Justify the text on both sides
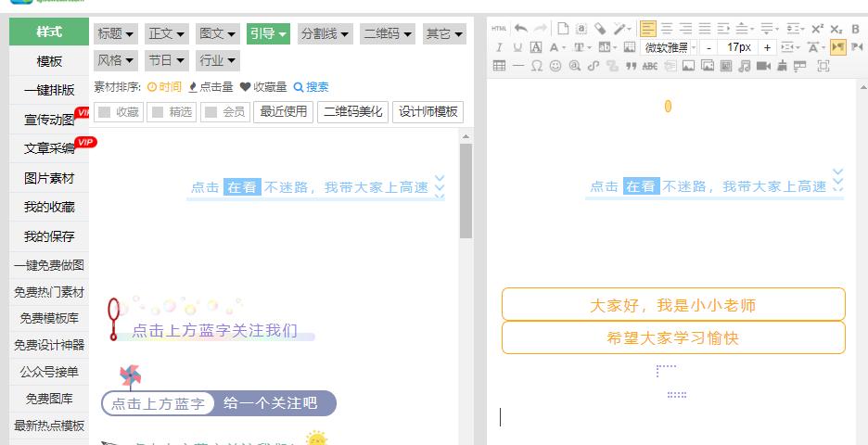 click(704, 28)
